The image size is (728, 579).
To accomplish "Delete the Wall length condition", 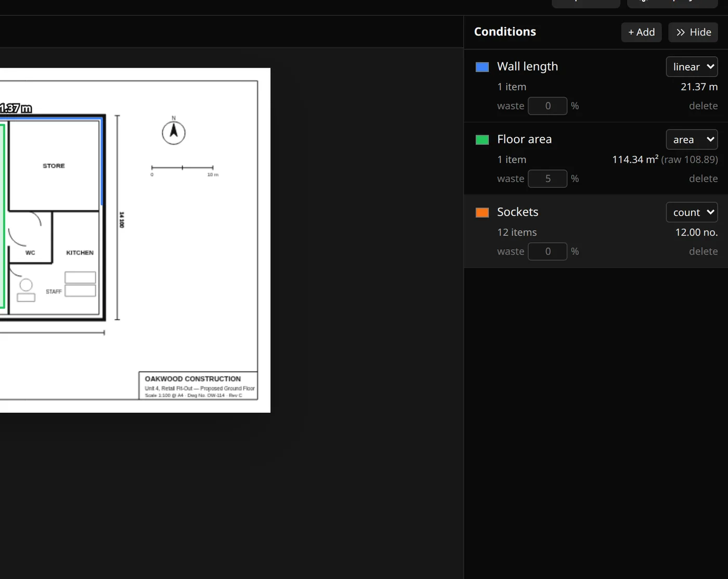I will coord(703,106).
